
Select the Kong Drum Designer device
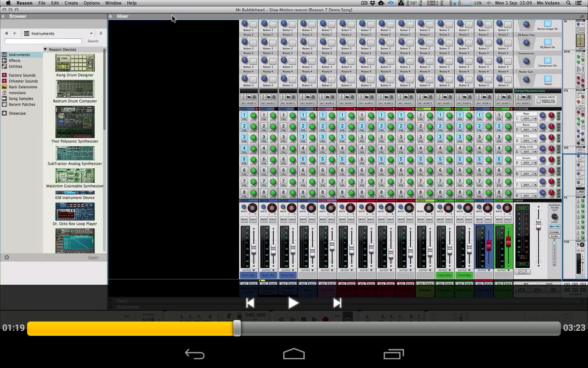tap(75, 65)
